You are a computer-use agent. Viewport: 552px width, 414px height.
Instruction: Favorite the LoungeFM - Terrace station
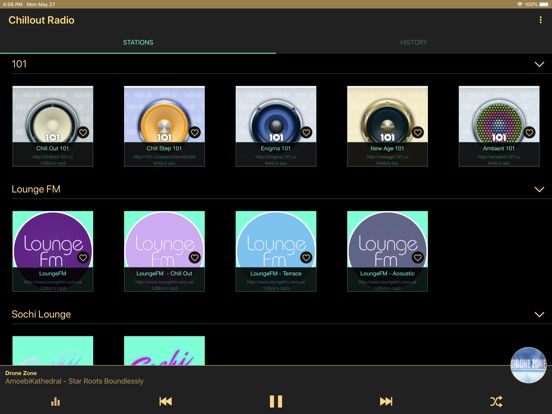(306, 258)
